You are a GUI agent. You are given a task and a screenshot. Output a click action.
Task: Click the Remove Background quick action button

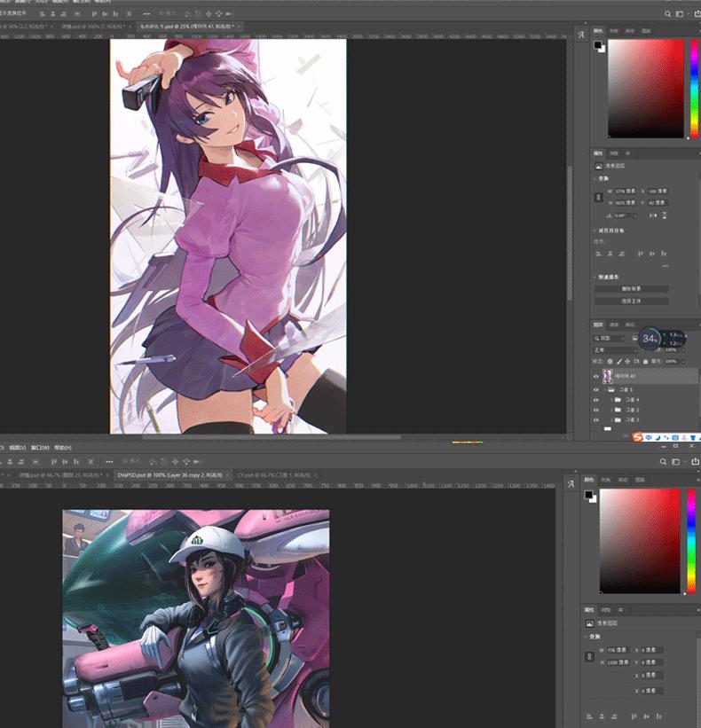[x=631, y=289]
